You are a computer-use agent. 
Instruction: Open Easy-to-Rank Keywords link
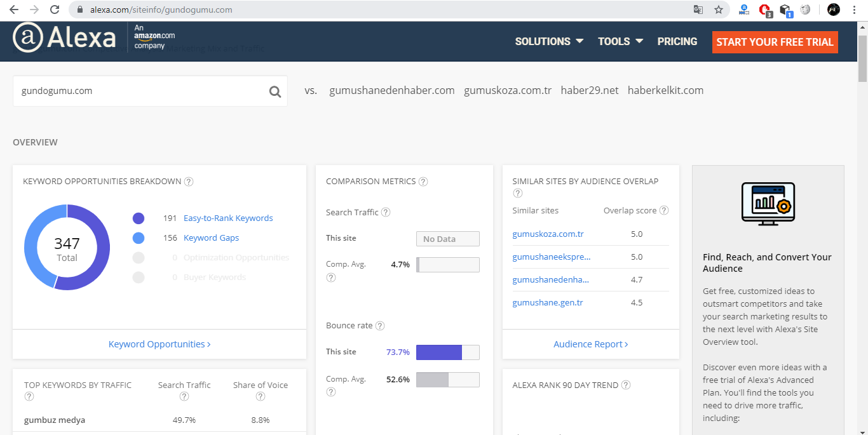pos(228,218)
